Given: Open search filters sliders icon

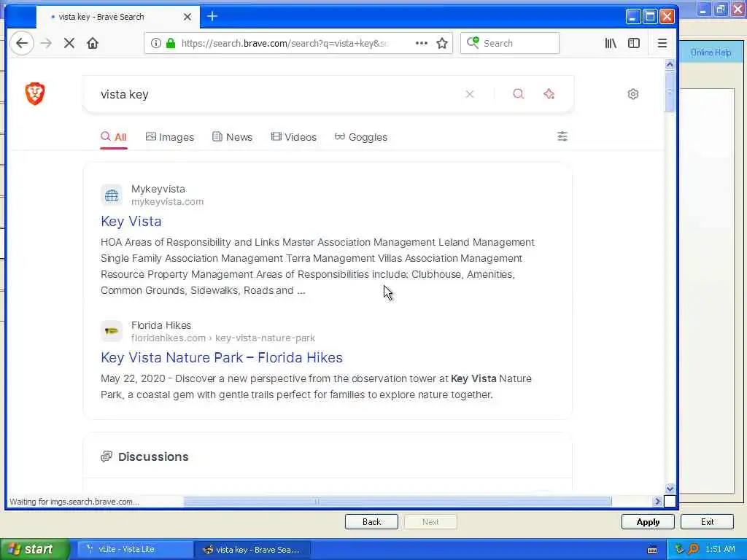Looking at the screenshot, I should [562, 136].
